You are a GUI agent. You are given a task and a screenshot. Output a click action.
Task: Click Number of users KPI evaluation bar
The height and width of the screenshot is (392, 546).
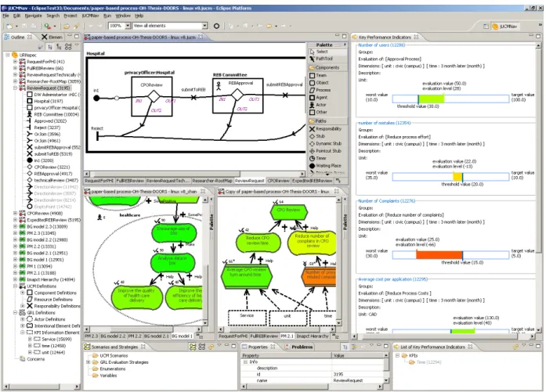450,99
